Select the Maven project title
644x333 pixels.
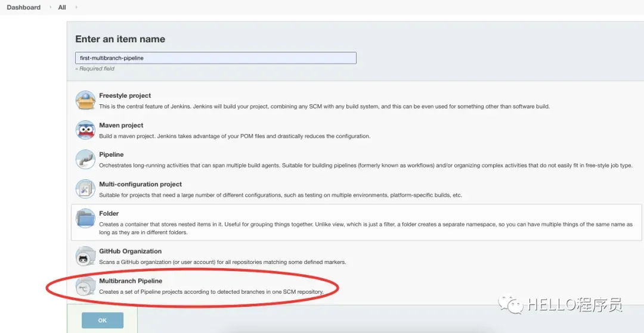click(121, 125)
